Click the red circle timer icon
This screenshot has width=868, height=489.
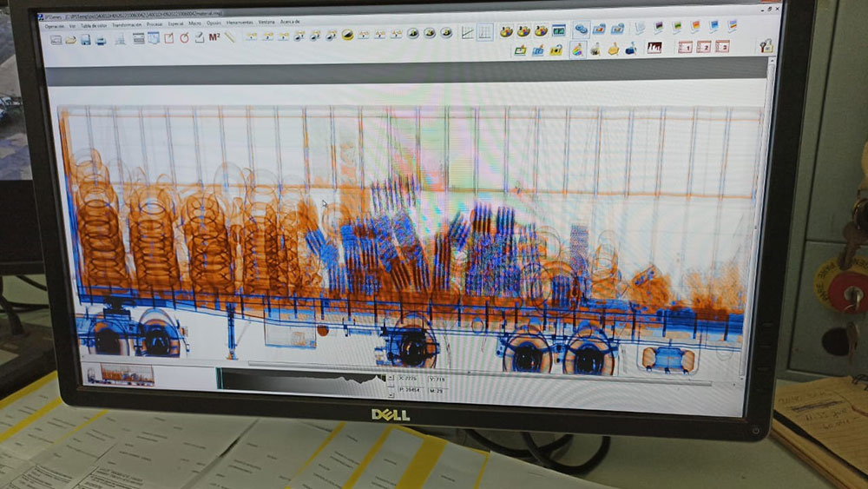click(184, 37)
